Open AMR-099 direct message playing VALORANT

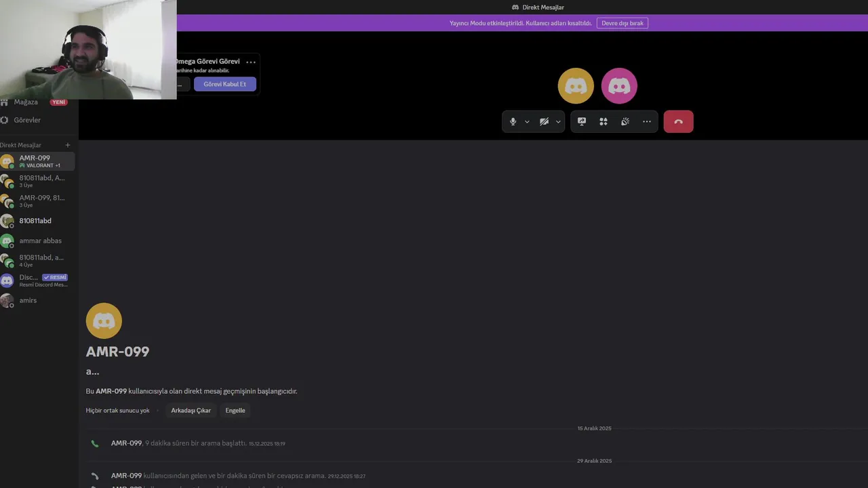[37, 161]
